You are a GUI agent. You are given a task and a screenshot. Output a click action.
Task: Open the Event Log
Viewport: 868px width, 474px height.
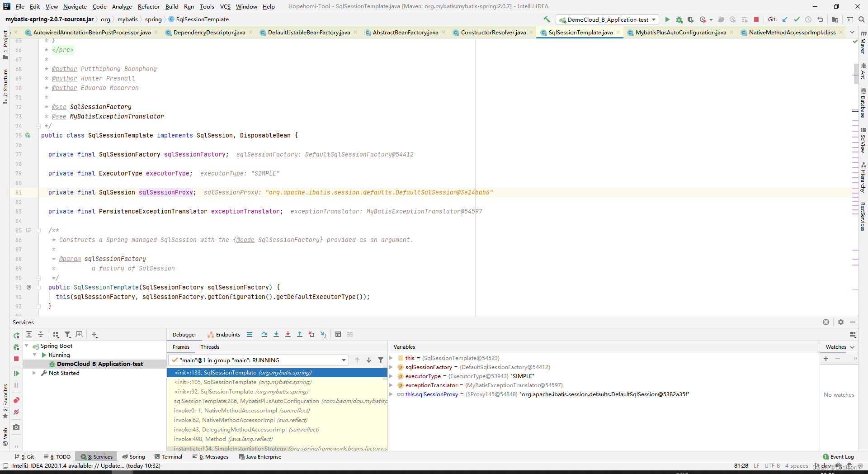838,457
